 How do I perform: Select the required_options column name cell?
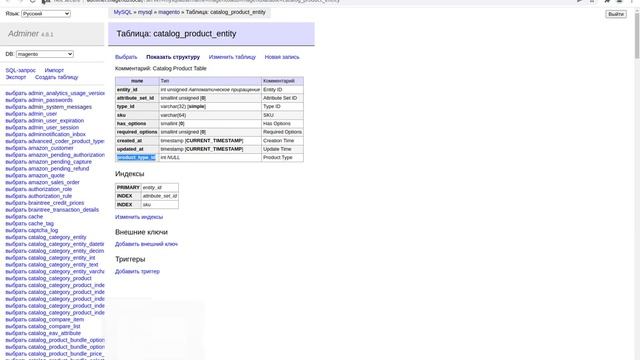(x=137, y=132)
